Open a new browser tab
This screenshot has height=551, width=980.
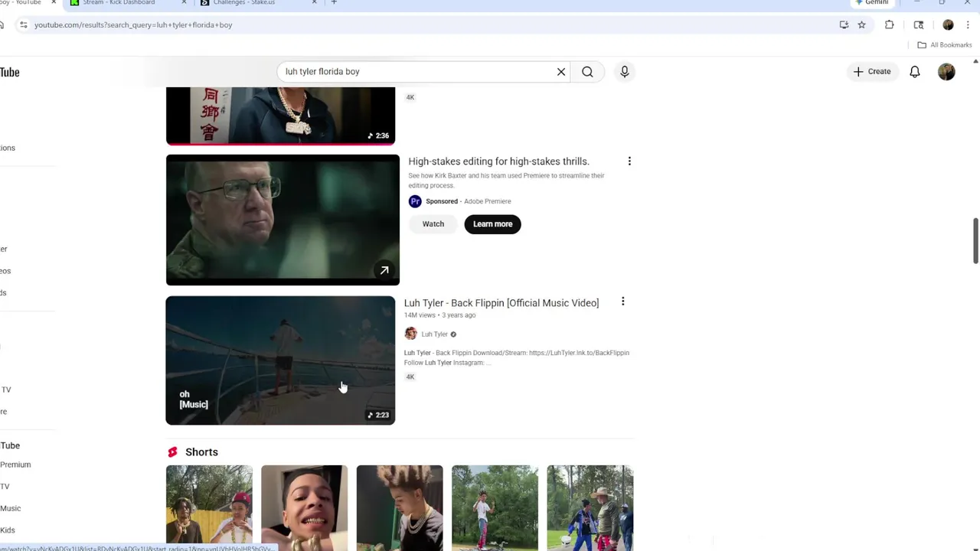pos(334,2)
